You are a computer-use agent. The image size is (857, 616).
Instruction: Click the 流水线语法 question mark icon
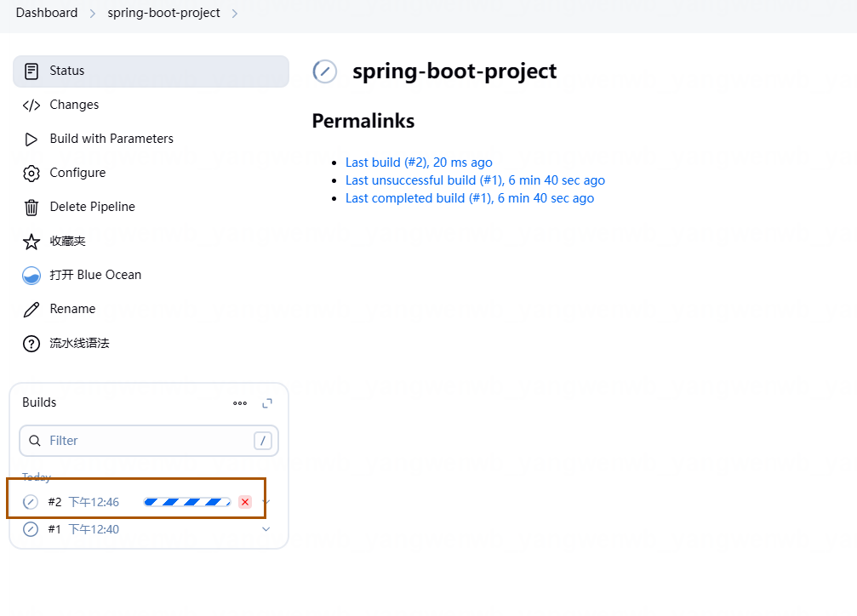tap(31, 344)
